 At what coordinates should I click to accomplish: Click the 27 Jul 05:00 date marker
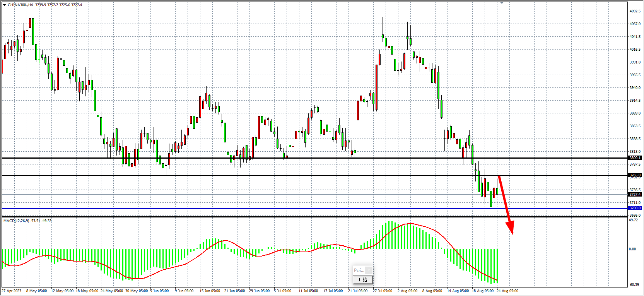(x=382, y=291)
